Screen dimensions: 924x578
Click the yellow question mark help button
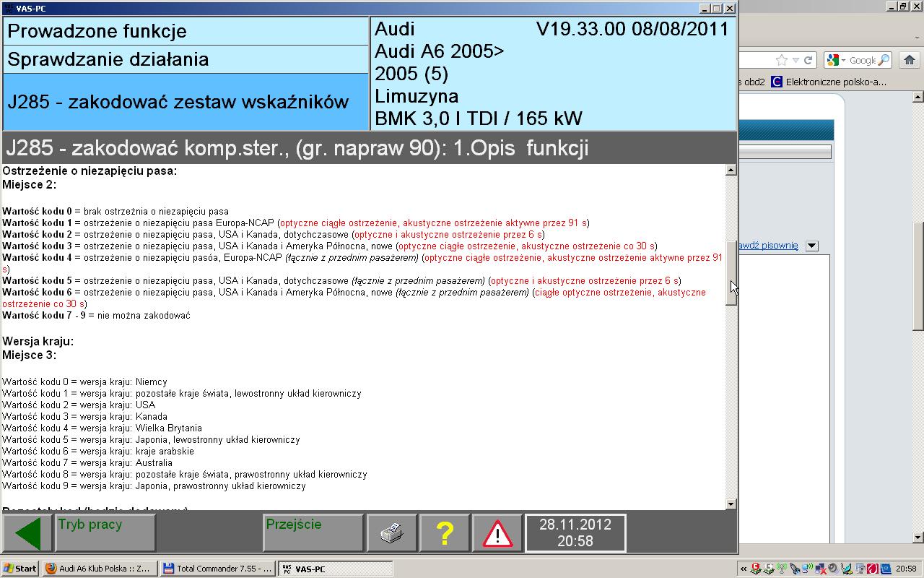[x=445, y=534]
